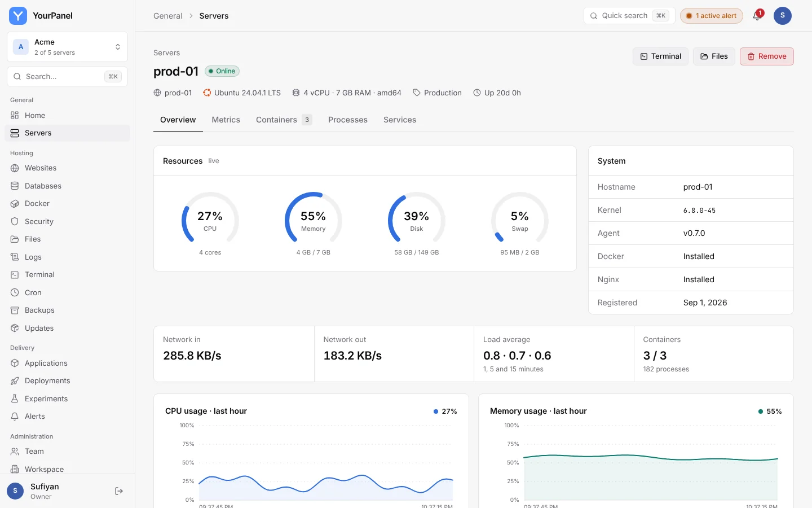Open Applications in the sidebar
The image size is (812, 508).
click(x=67, y=364)
